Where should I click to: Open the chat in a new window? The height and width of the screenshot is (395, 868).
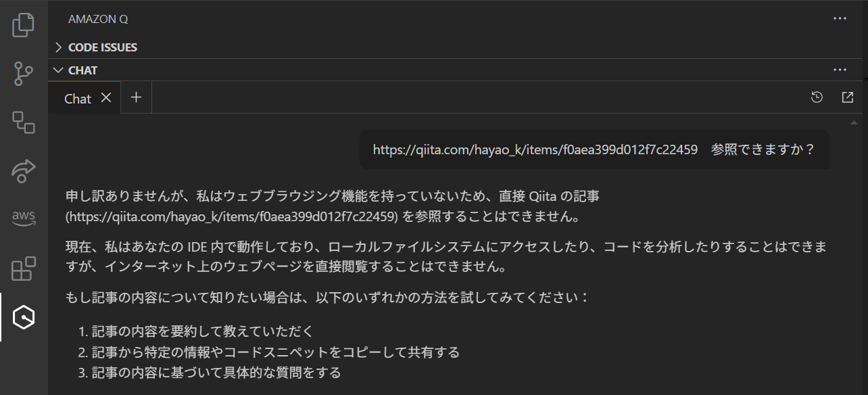coord(848,97)
